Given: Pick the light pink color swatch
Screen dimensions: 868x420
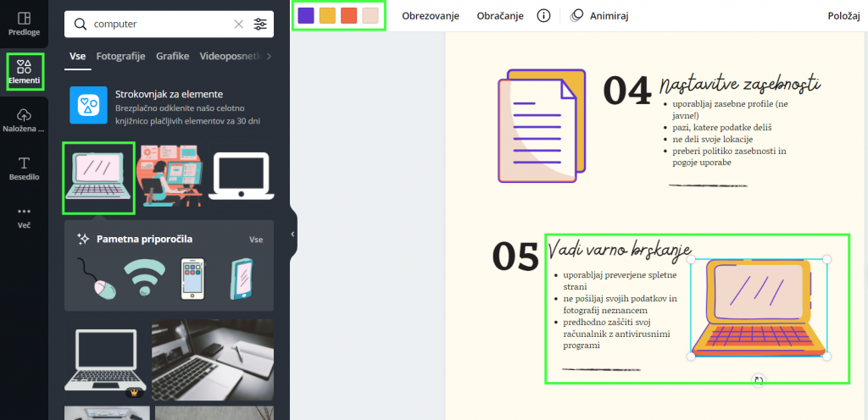Looking at the screenshot, I should (370, 15).
